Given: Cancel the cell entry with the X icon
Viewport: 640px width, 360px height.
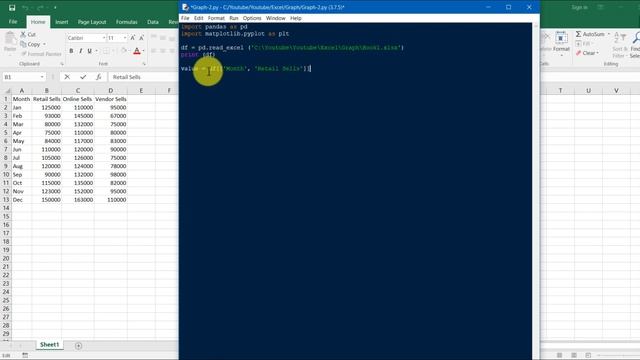Looking at the screenshot, I should pos(67,77).
